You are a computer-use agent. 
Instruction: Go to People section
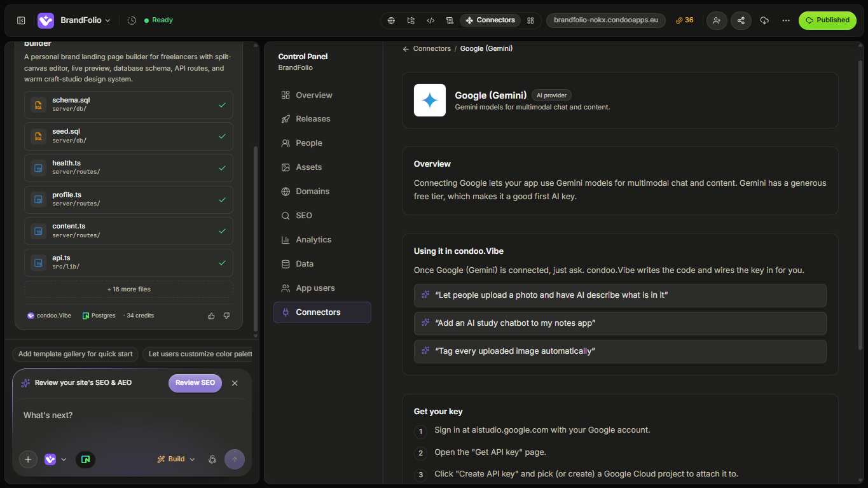[x=322, y=143]
